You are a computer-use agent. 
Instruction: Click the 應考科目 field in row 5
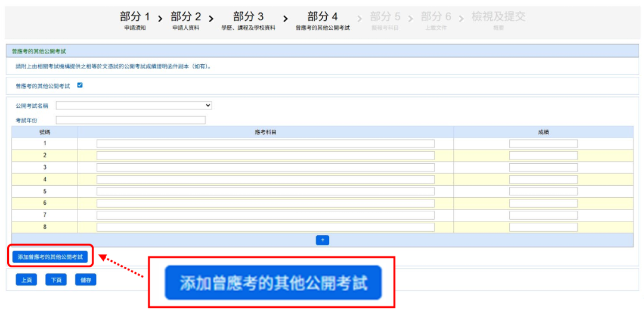tap(265, 191)
